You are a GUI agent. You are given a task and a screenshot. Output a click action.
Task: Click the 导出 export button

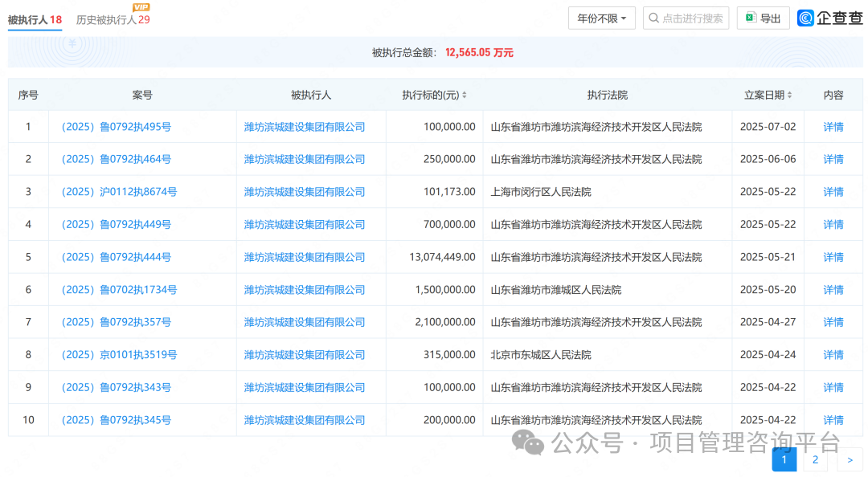click(763, 18)
